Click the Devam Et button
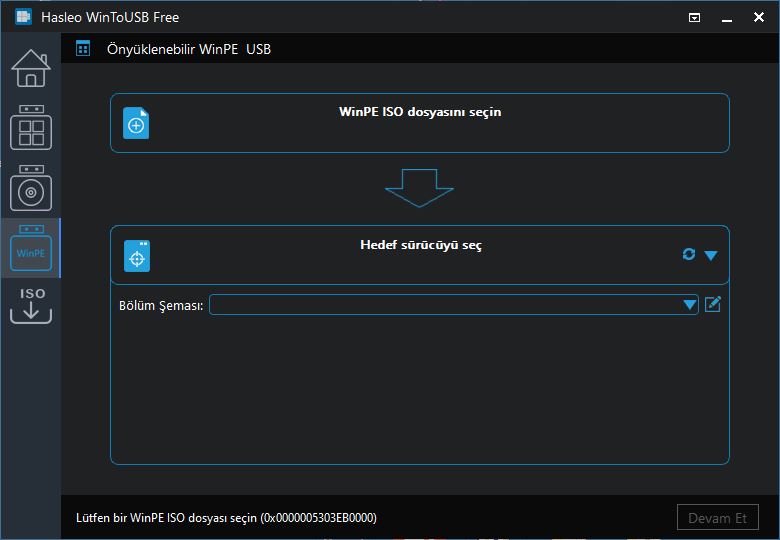 pyautogui.click(x=717, y=518)
